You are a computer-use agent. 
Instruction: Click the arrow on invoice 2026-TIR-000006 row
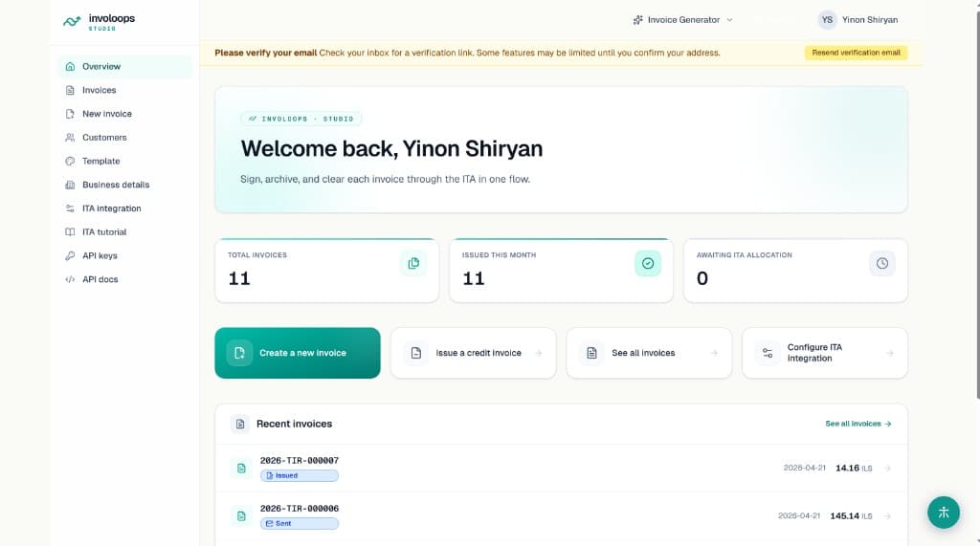click(887, 516)
